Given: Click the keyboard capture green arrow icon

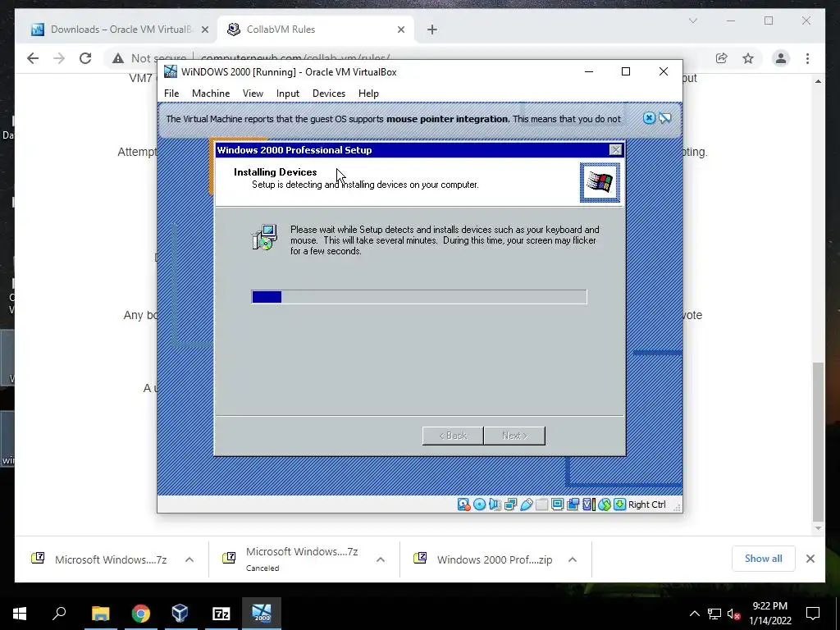Looking at the screenshot, I should 620,504.
